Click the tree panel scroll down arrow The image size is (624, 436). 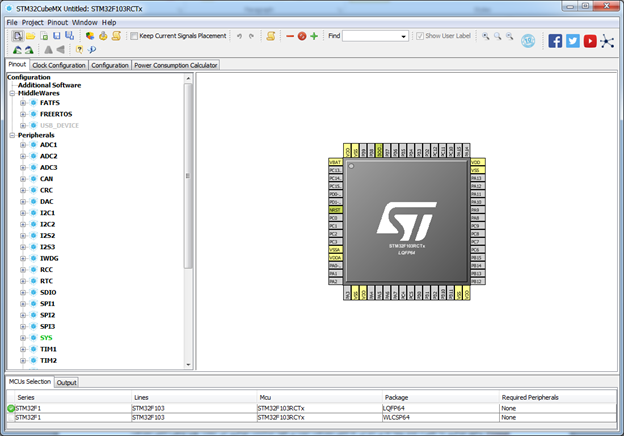tap(188, 365)
